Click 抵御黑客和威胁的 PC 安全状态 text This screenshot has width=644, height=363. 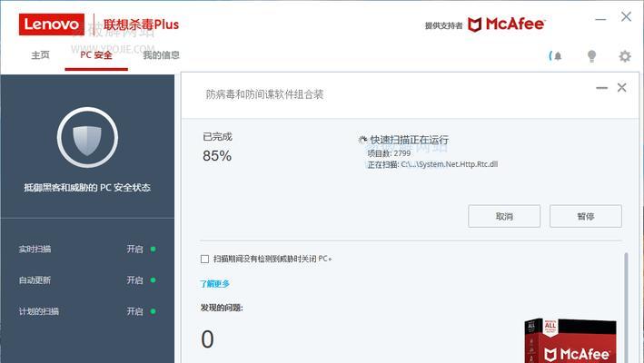point(87,188)
